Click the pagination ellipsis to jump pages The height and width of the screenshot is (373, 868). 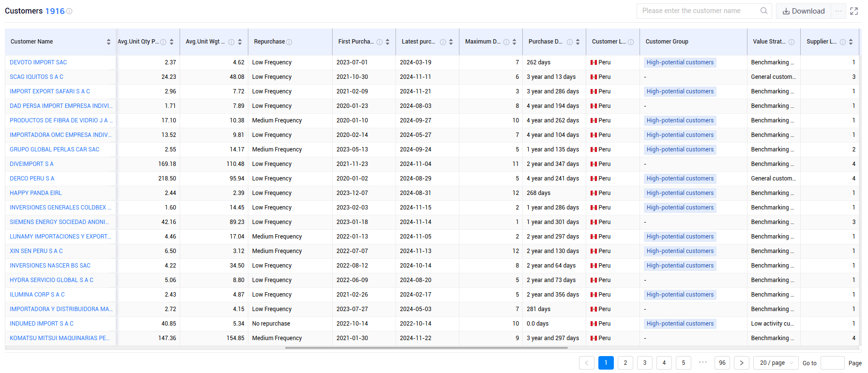703,362
